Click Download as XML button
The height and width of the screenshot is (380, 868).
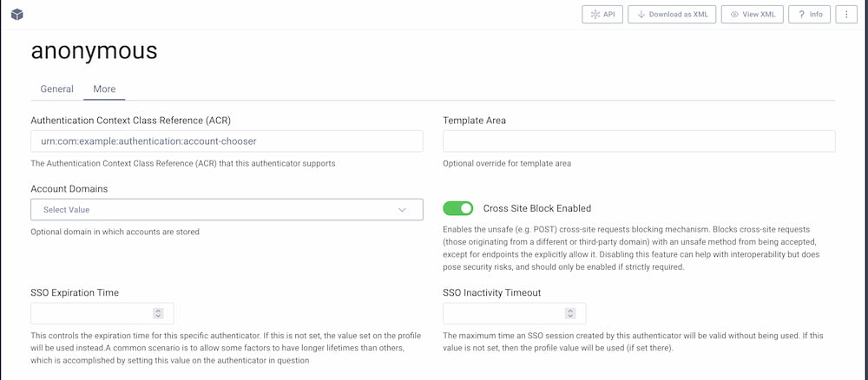pos(672,15)
